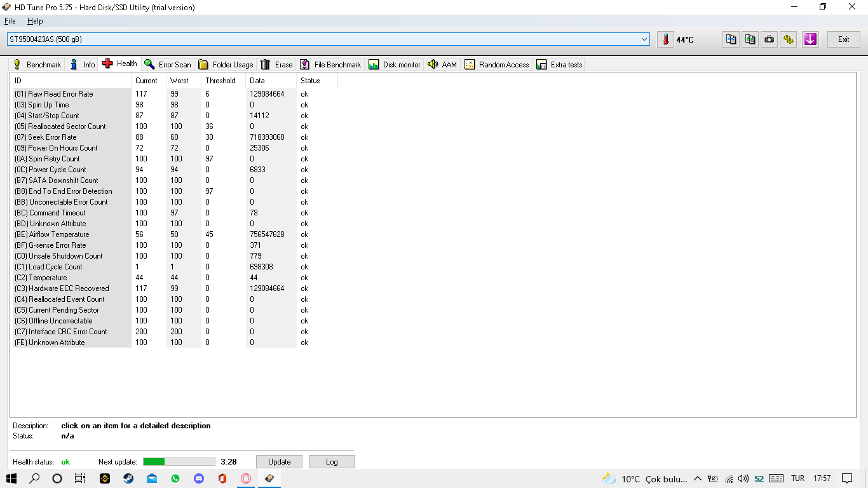Viewport: 868px width, 488px height.
Task: Sort by the Status column header
Action: (x=317, y=81)
